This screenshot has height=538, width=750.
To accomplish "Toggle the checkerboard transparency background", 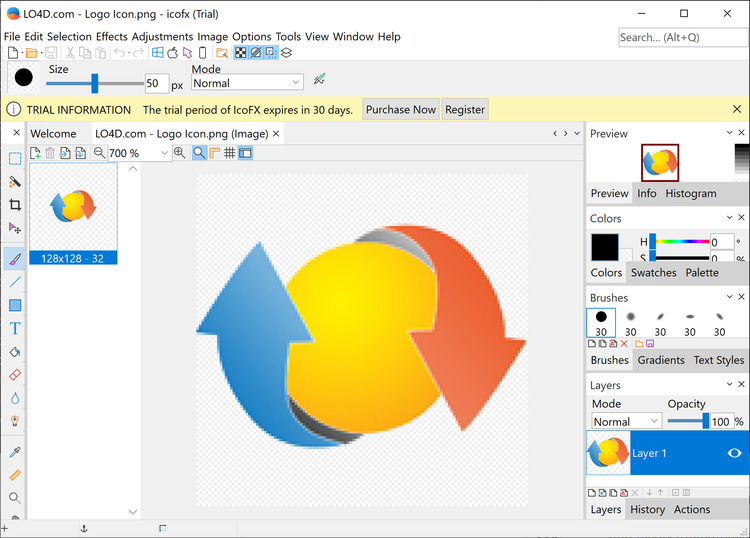I will [240, 53].
